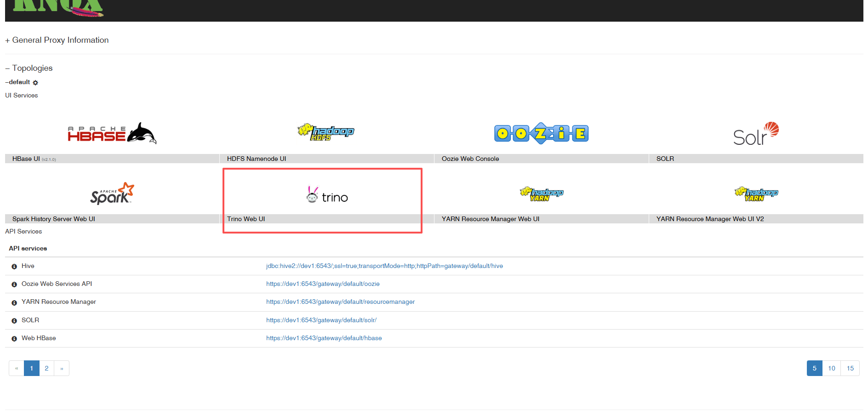Image resolution: width=868 pixels, height=416 pixels.
Task: Click the Hive JDBC connection URL
Action: point(384,266)
